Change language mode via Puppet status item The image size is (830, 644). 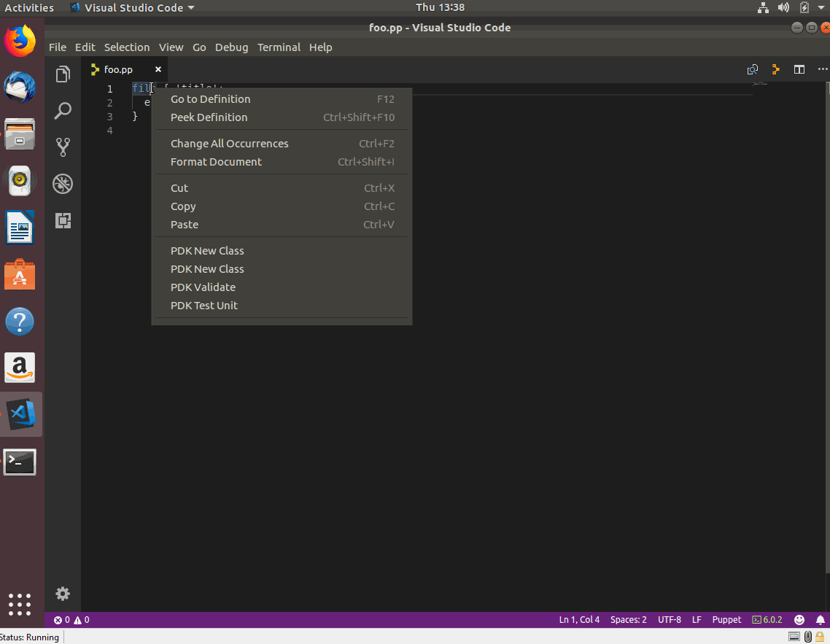[x=726, y=620]
